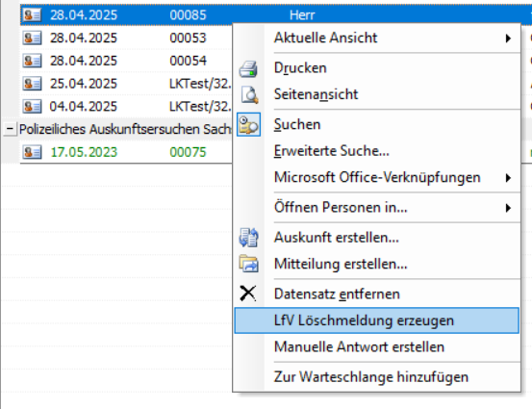Click the record icon of 04.04.2025 row
The height and width of the screenshot is (409, 532).
pos(32,106)
